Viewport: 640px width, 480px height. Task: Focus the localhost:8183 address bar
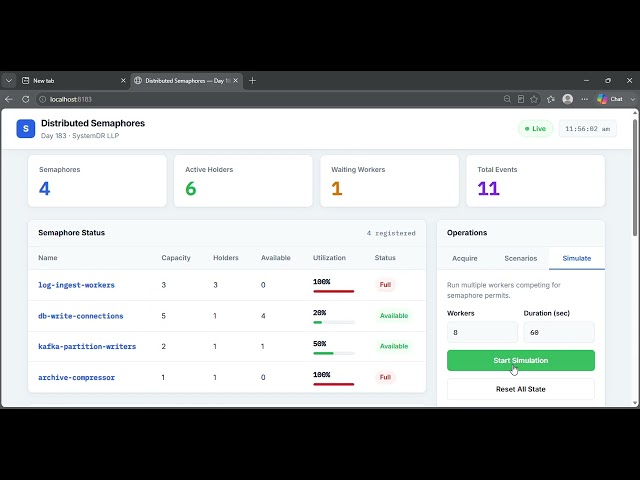[269, 99]
